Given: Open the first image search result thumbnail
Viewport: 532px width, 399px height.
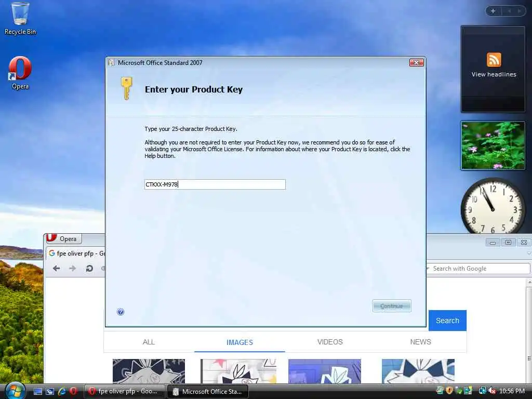Looking at the screenshot, I should point(149,371).
